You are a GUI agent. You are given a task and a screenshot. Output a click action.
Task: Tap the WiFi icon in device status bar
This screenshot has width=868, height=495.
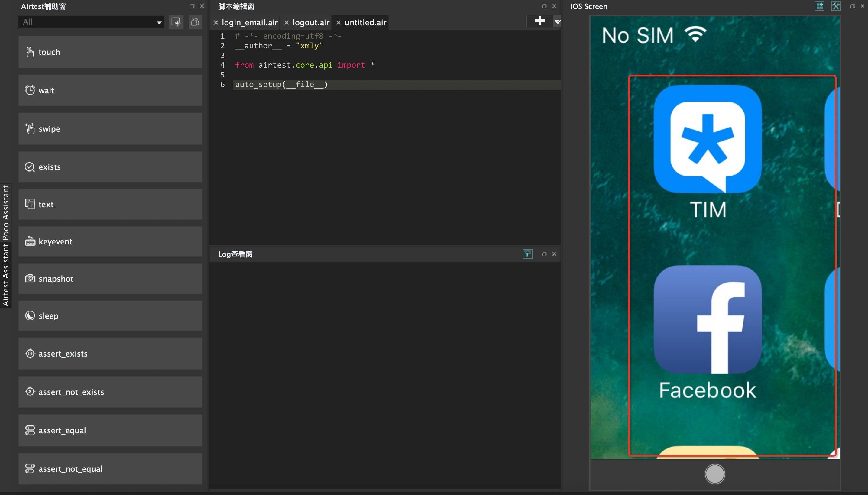point(695,34)
